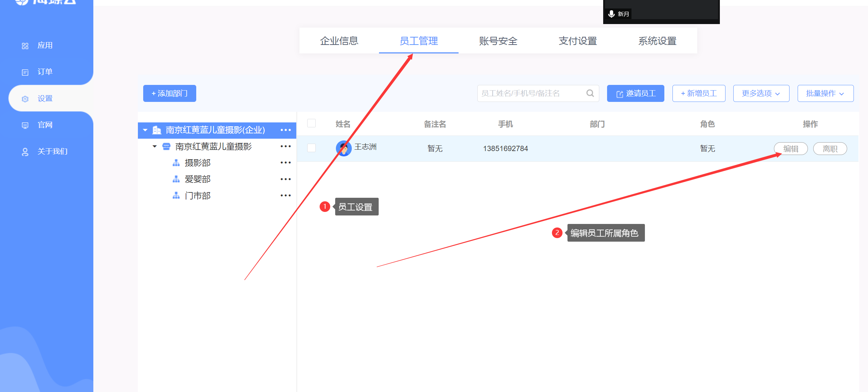Viewport: 868px width, 392px height.
Task: Click the 关于我们 person icon
Action: point(25,152)
